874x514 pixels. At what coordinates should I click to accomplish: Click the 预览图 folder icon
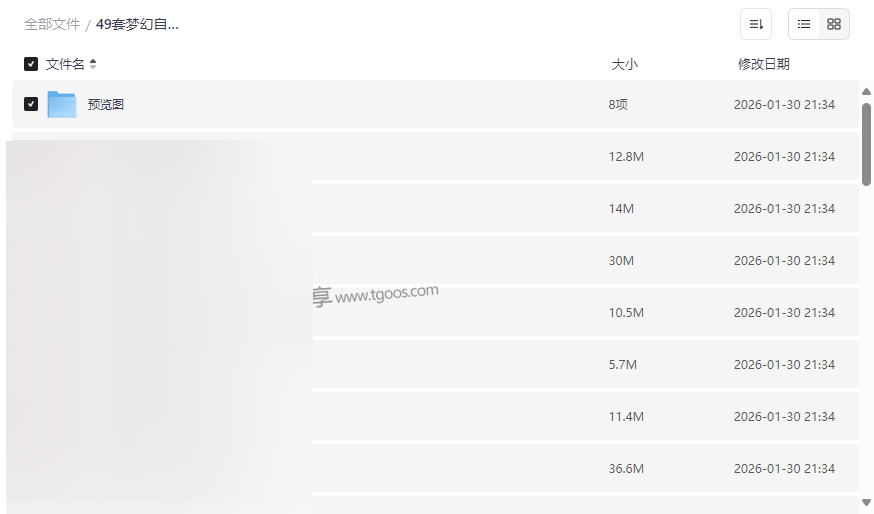click(x=62, y=104)
